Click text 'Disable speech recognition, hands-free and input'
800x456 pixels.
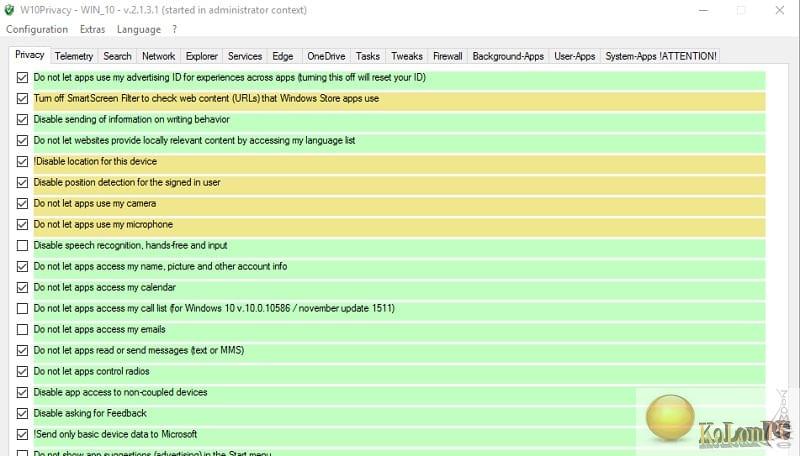point(131,245)
